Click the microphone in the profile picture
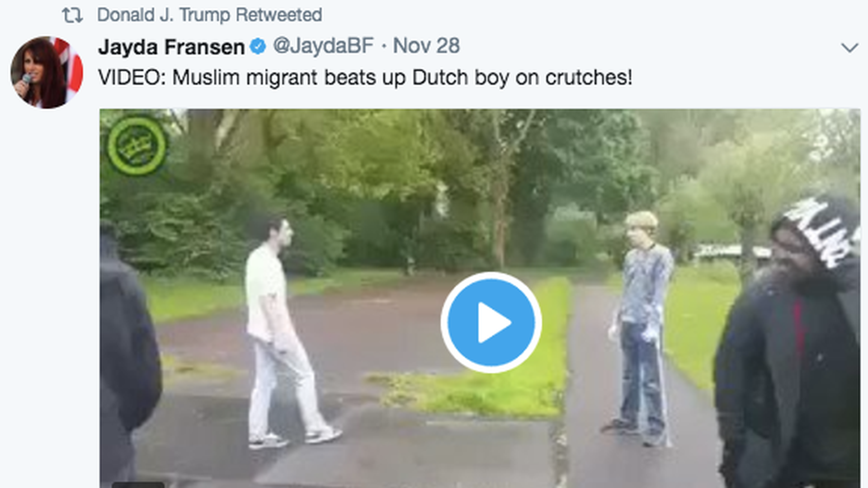868x488 pixels. pyautogui.click(x=24, y=82)
